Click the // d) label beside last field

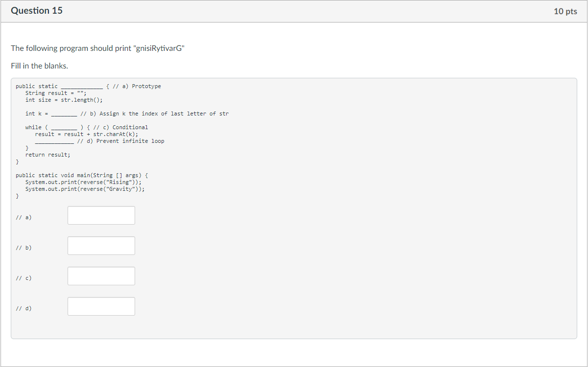pos(24,308)
